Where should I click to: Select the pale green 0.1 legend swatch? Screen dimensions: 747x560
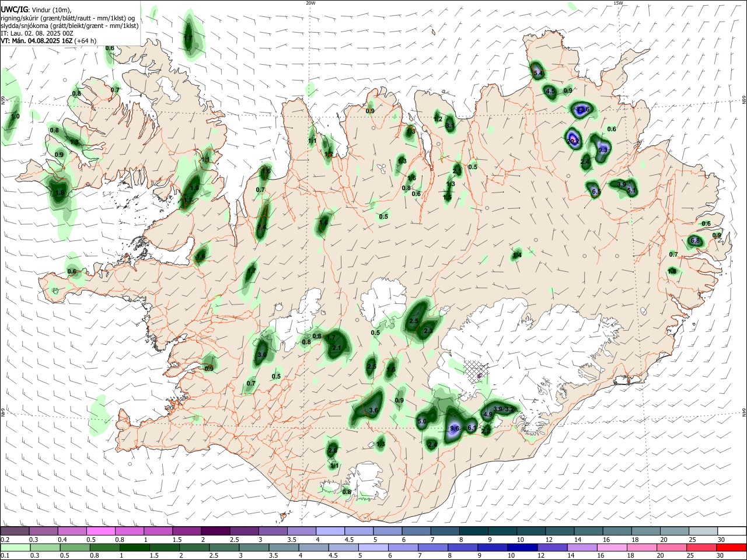coord(15,547)
